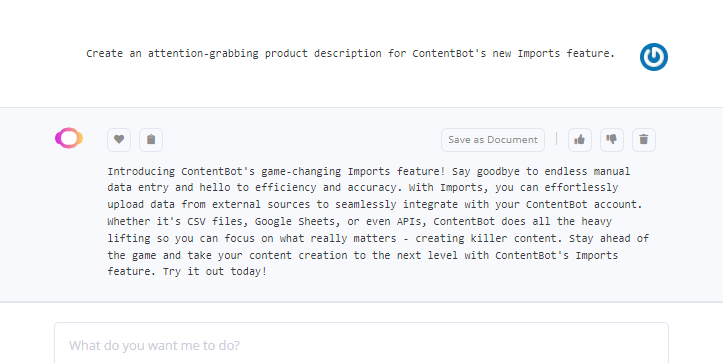Click the 'Try it out today!' closing text
The height and width of the screenshot is (363, 723).
pos(215,272)
